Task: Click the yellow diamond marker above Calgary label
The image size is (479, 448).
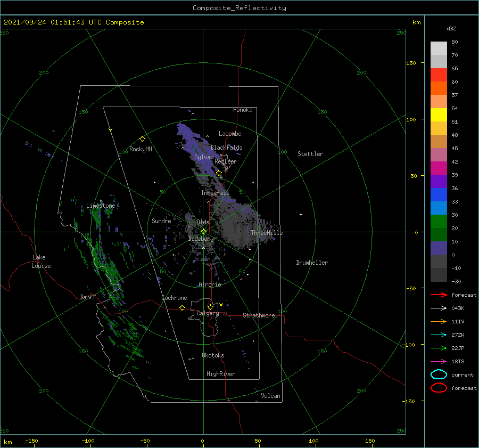Action: pyautogui.click(x=210, y=307)
